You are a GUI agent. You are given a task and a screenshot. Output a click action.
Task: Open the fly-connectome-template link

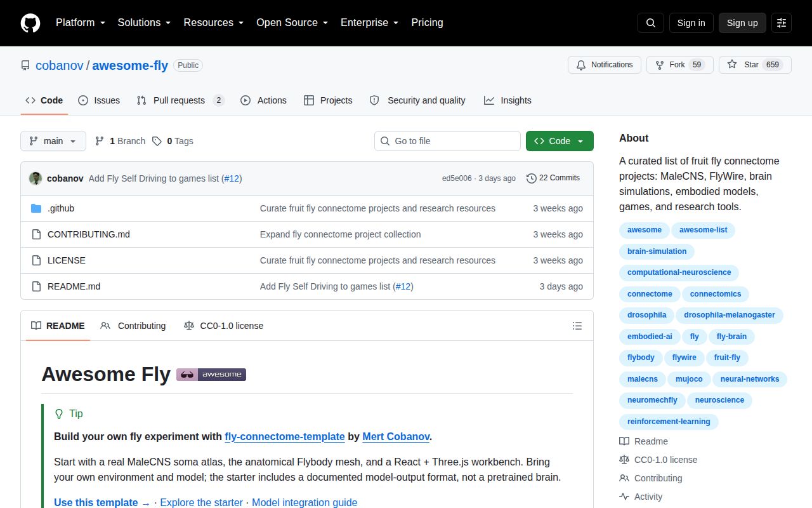[285, 437]
